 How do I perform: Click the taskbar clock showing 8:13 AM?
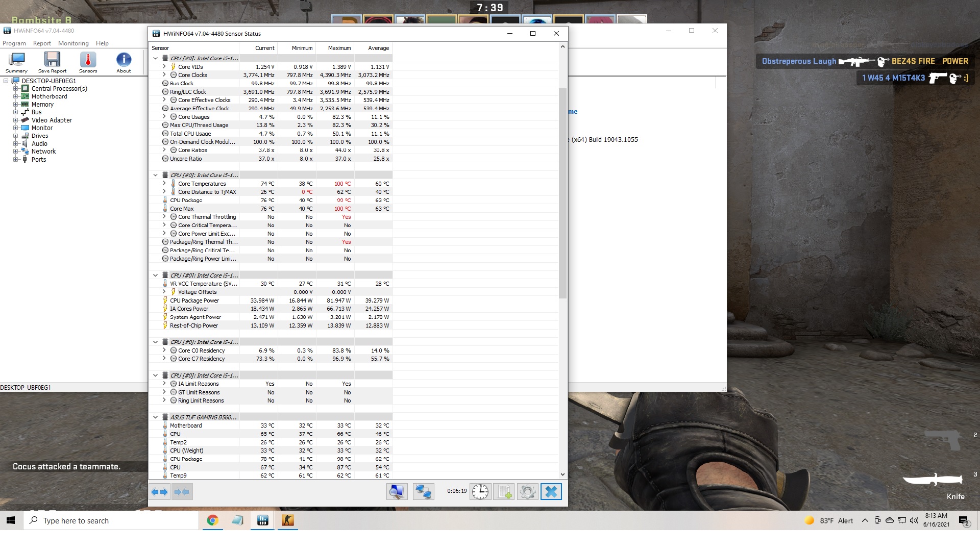936,520
